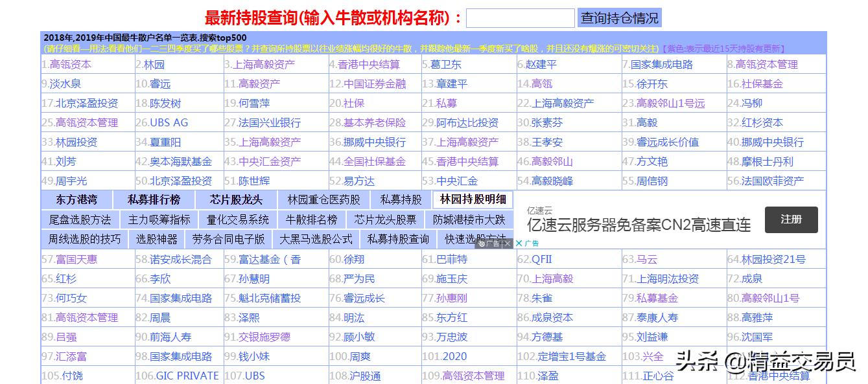
Task: Open the 选股神器 link
Action: (x=157, y=239)
